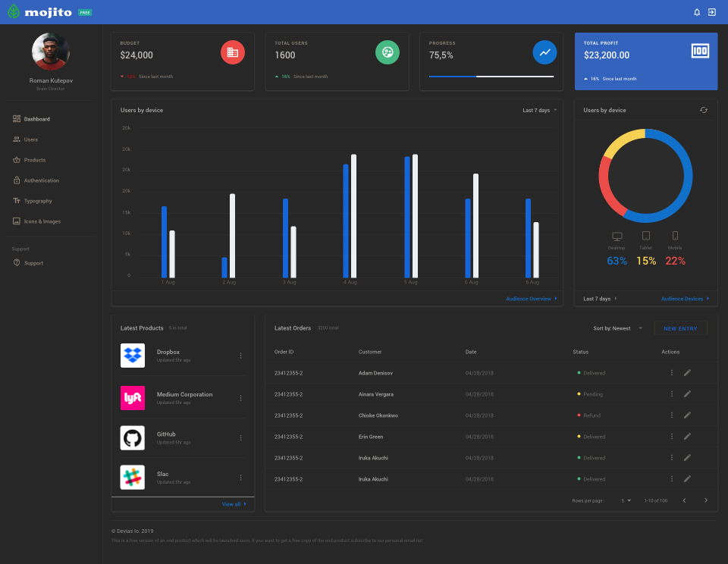Follow the Audience Overview link

point(531,299)
